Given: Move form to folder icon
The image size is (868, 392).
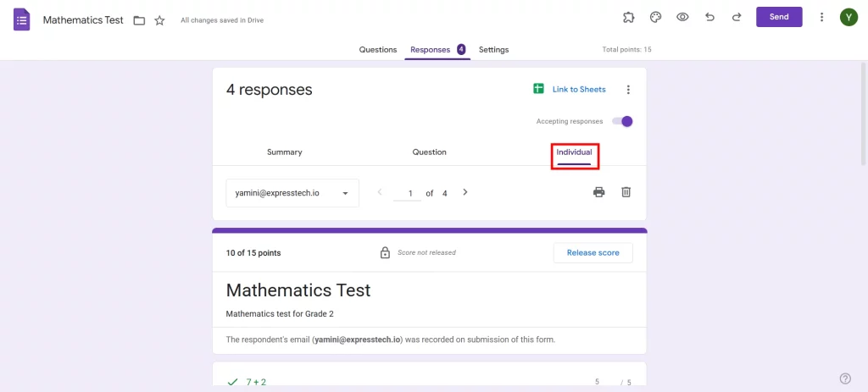Looking at the screenshot, I should 140,20.
